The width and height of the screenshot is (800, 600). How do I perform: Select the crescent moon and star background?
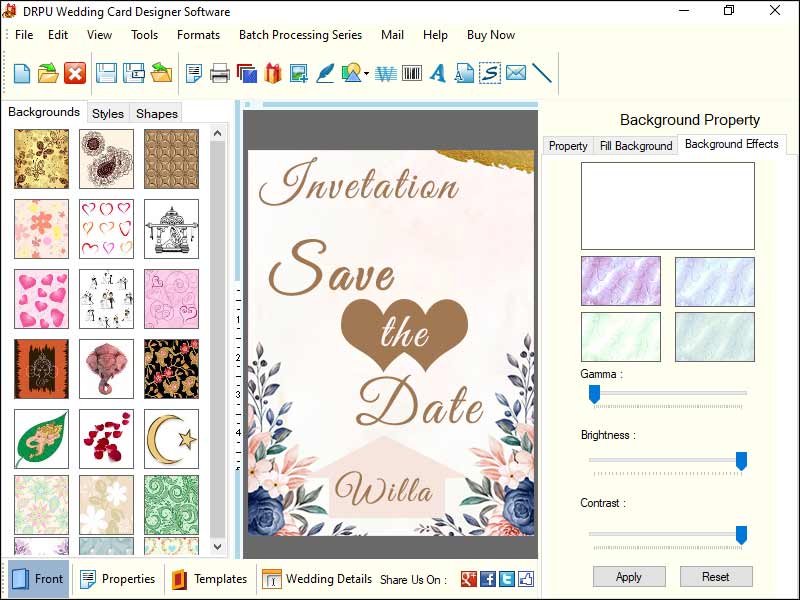pos(171,439)
